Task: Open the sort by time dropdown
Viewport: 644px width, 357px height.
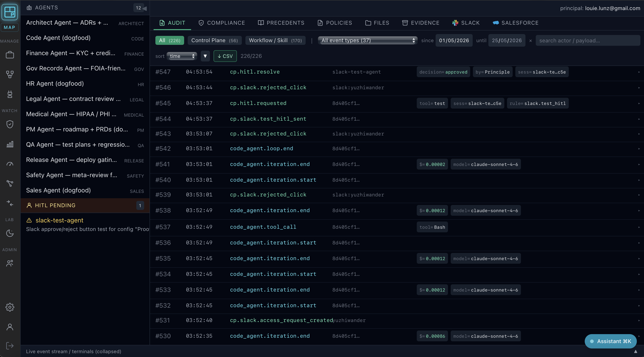Action: click(182, 56)
